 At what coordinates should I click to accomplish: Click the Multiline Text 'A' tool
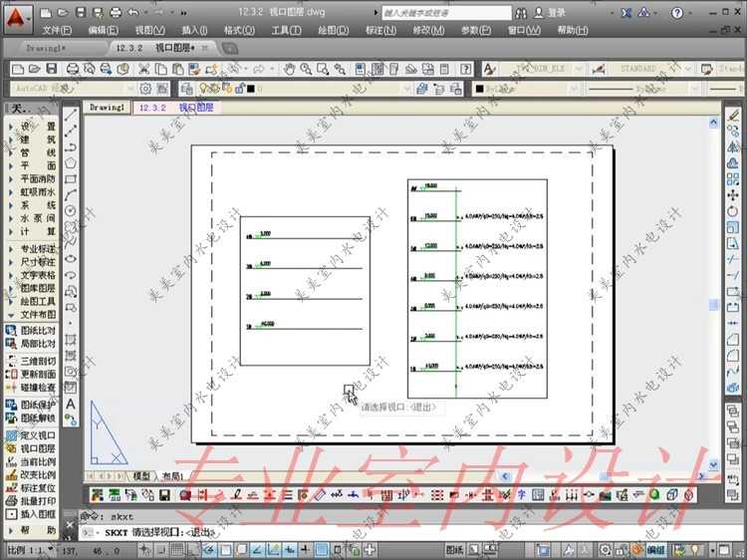pos(72,405)
